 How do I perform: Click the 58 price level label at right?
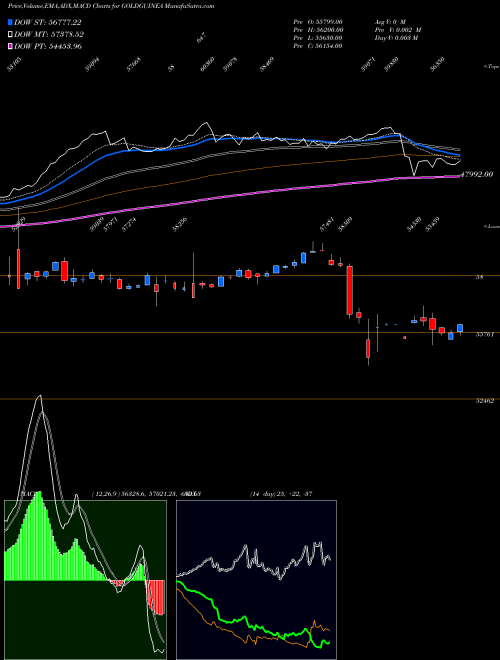pos(479,277)
